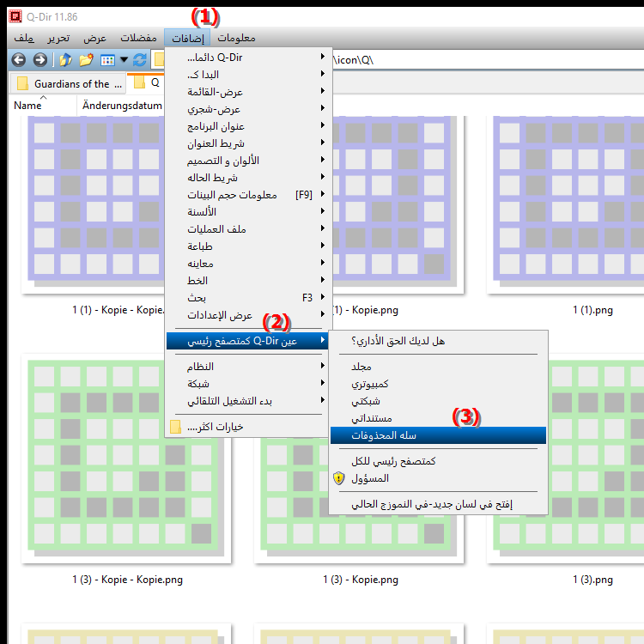This screenshot has width=644, height=644.
Task: Open the بحث F3 submenu
Action: click(248, 298)
